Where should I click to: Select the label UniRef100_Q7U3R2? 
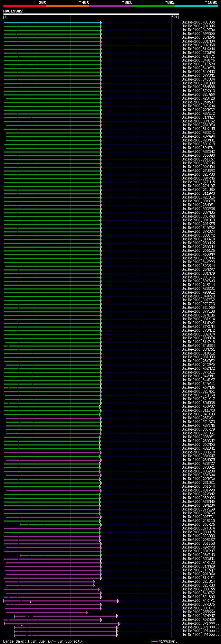tap(198, 171)
